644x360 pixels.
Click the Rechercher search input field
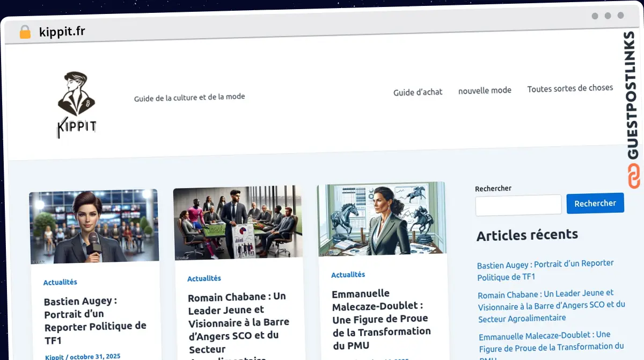coord(518,205)
